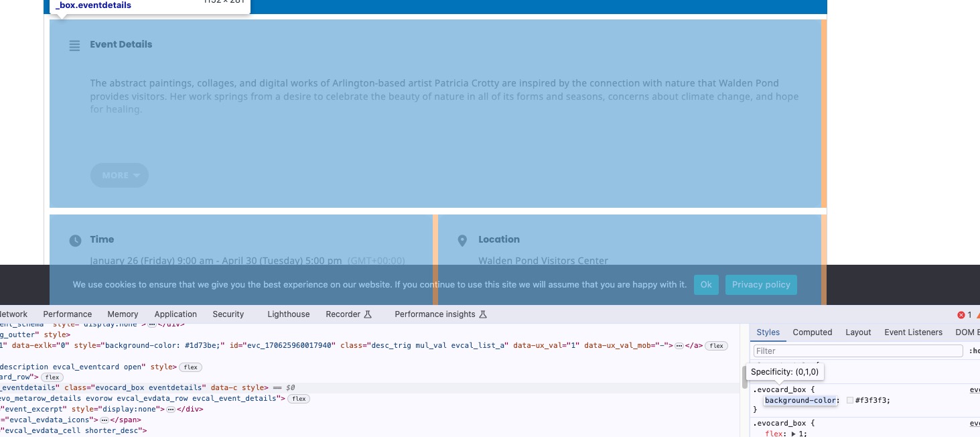
Task: Click the map pin icon beside Location
Action: tap(462, 240)
